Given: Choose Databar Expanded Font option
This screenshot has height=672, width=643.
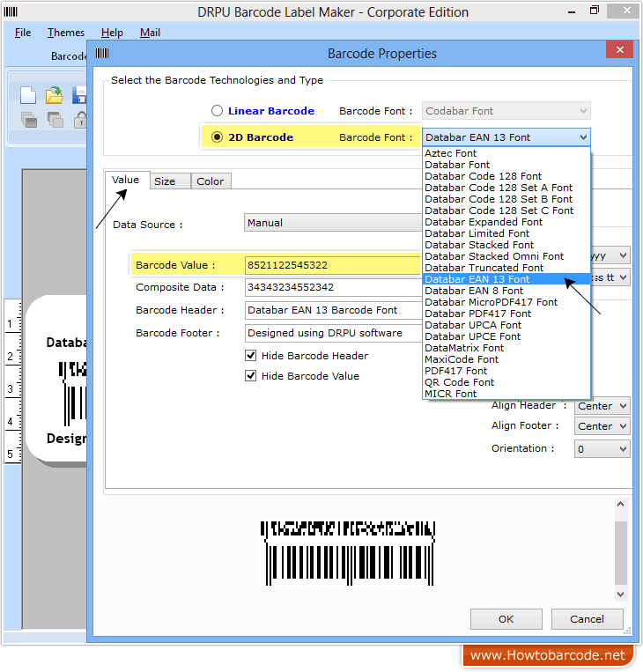Looking at the screenshot, I should pos(506,222).
